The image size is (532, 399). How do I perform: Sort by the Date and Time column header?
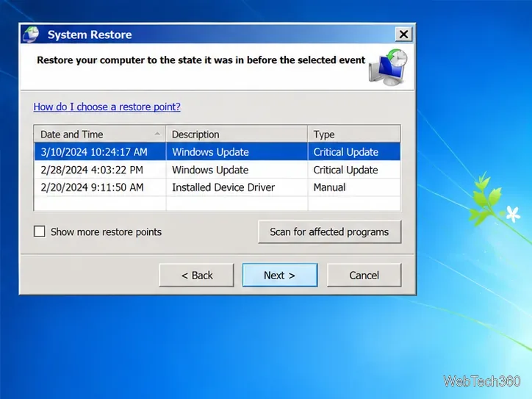click(100, 134)
